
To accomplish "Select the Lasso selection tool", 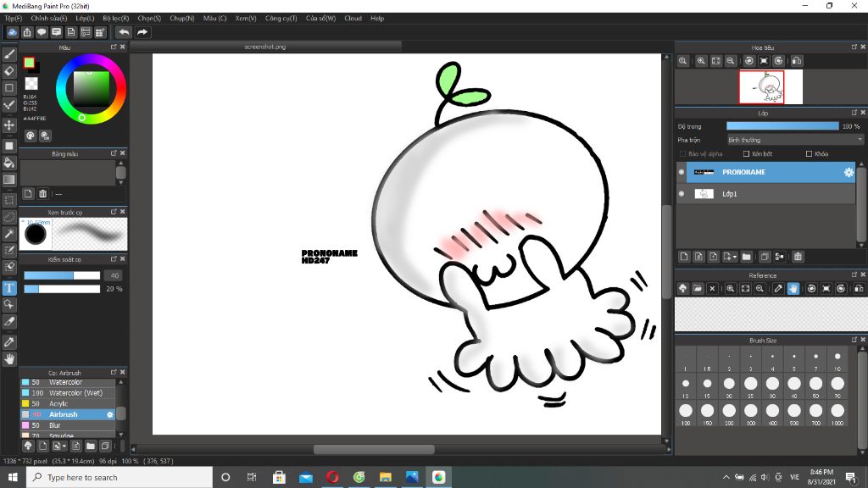I will pos(9,217).
